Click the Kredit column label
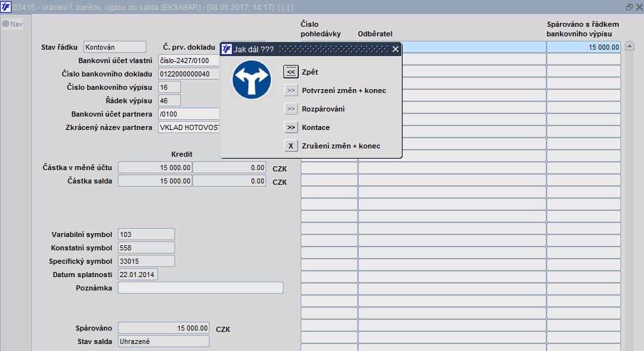The height and width of the screenshot is (351, 644). (x=182, y=154)
